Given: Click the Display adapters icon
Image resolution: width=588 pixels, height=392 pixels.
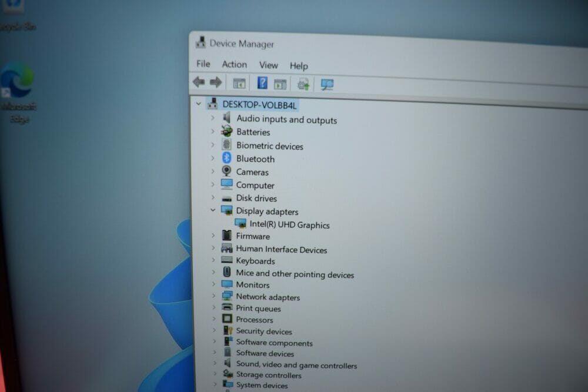Looking at the screenshot, I should coord(226,210).
